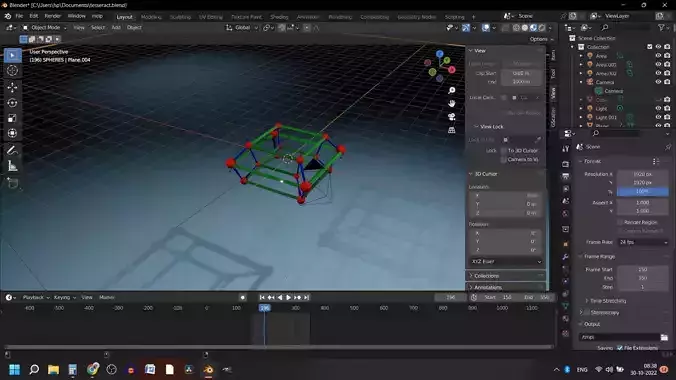Toggle auto keying record button
Image resolution: width=676 pixels, height=380 pixels.
coord(243,298)
